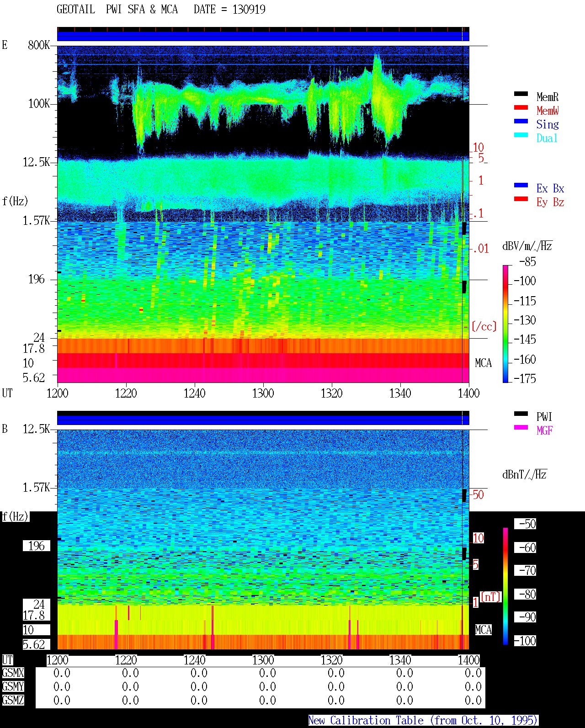Click the 1300 time tick under the E panel

(263, 393)
